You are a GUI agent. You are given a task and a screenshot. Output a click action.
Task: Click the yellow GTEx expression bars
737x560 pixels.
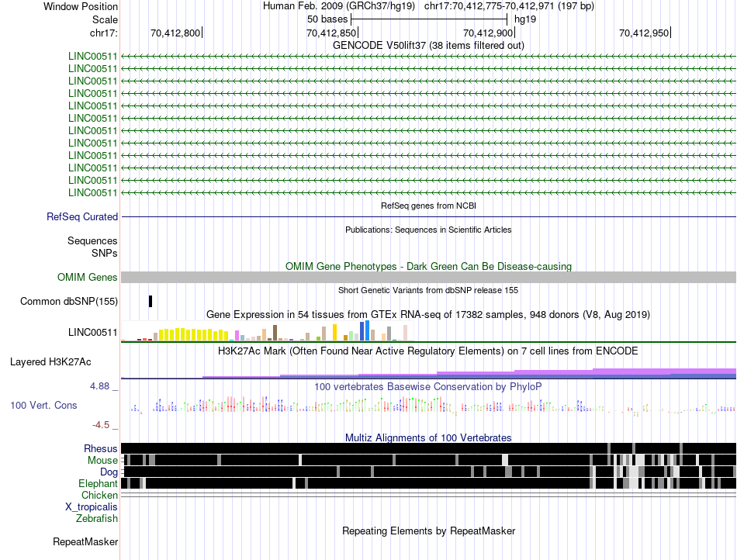pyautogui.click(x=194, y=334)
